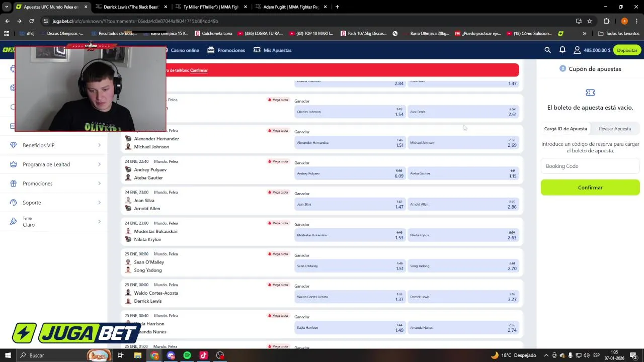The height and width of the screenshot is (362, 644).
Task: Show more bookmarks with double chevron
Action: coord(584,34)
